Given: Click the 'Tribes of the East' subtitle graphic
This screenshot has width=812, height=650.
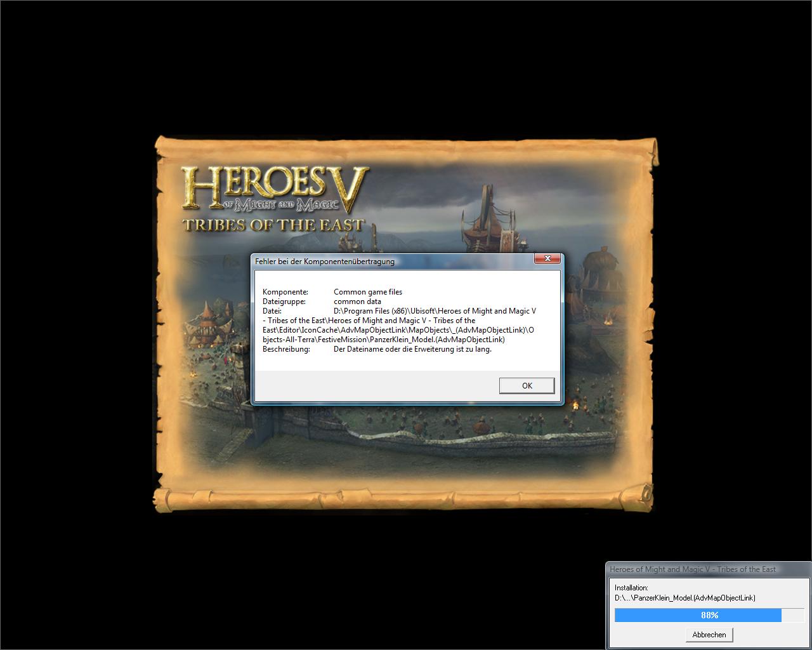Looking at the screenshot, I should (x=273, y=225).
